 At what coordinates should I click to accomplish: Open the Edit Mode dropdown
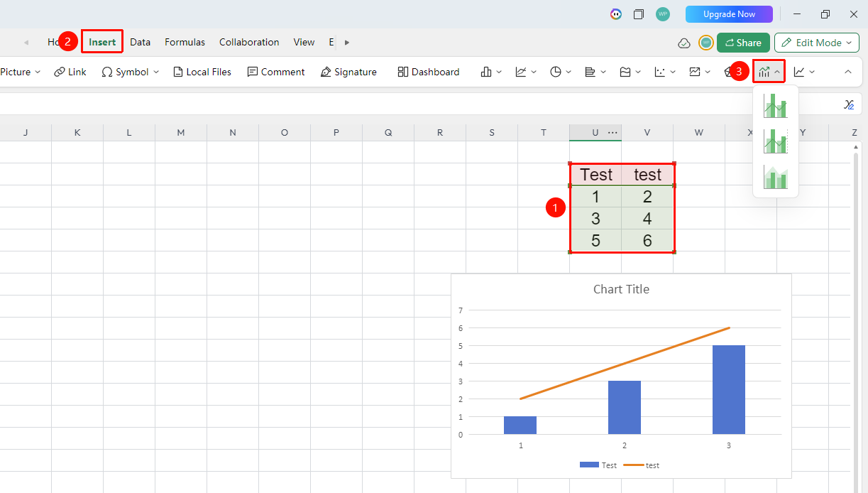click(x=817, y=43)
